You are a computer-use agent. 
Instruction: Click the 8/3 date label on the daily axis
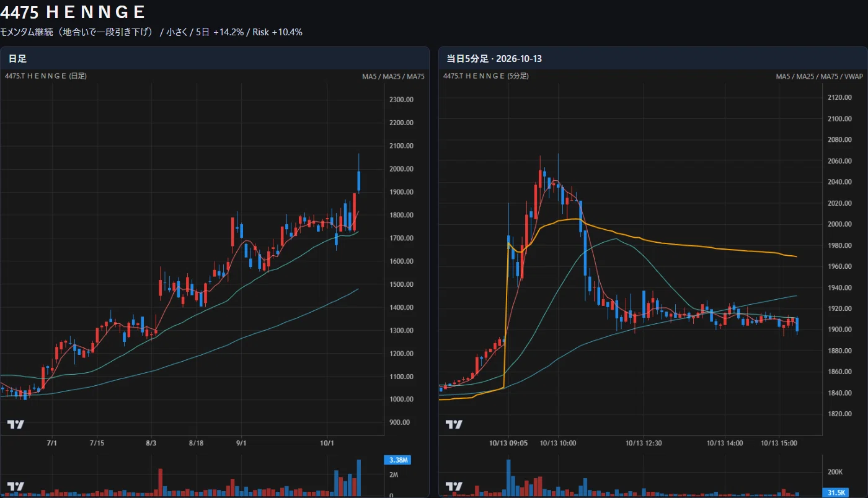click(151, 443)
